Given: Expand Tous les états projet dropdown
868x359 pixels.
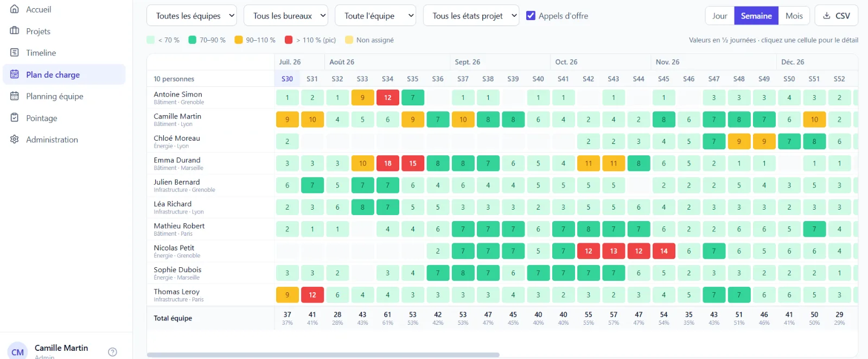Looking at the screenshot, I should (471, 16).
